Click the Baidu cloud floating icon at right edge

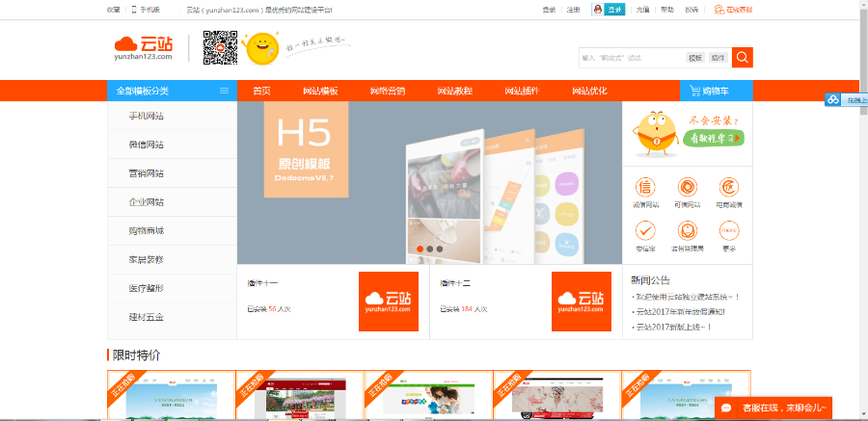coord(833,100)
